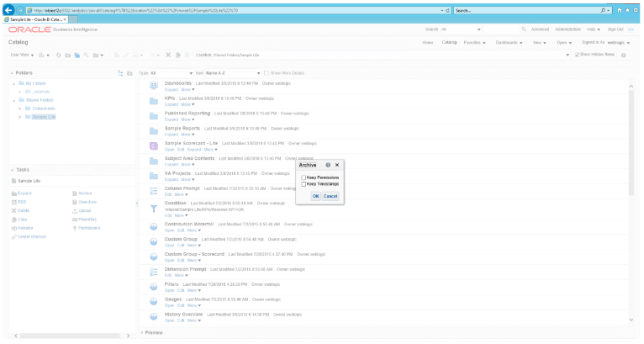Open the New menu
The width and height of the screenshot is (644, 344).
tap(539, 43)
